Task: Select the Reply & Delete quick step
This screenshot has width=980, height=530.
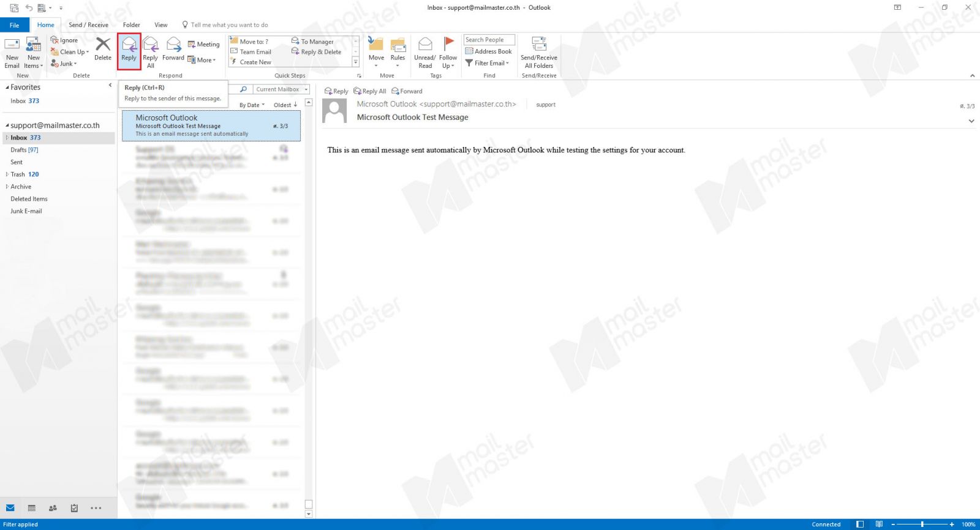Action: 317,52
